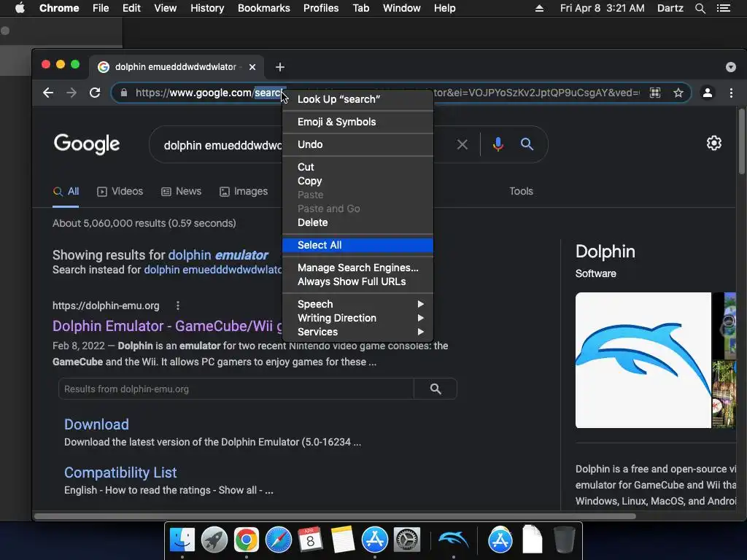The width and height of the screenshot is (747, 560).
Task: Open Spotlight search in menu bar
Action: pyautogui.click(x=700, y=8)
